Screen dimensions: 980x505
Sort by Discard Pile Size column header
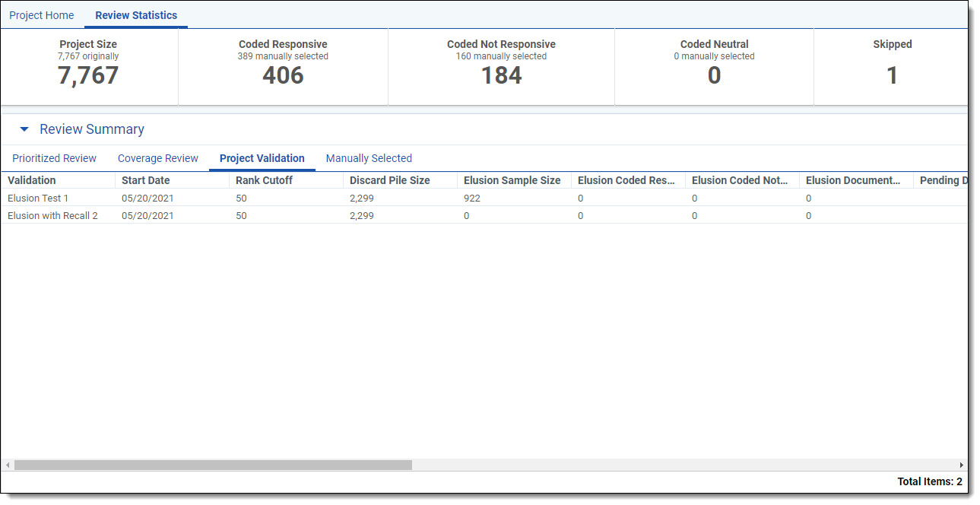[389, 180]
